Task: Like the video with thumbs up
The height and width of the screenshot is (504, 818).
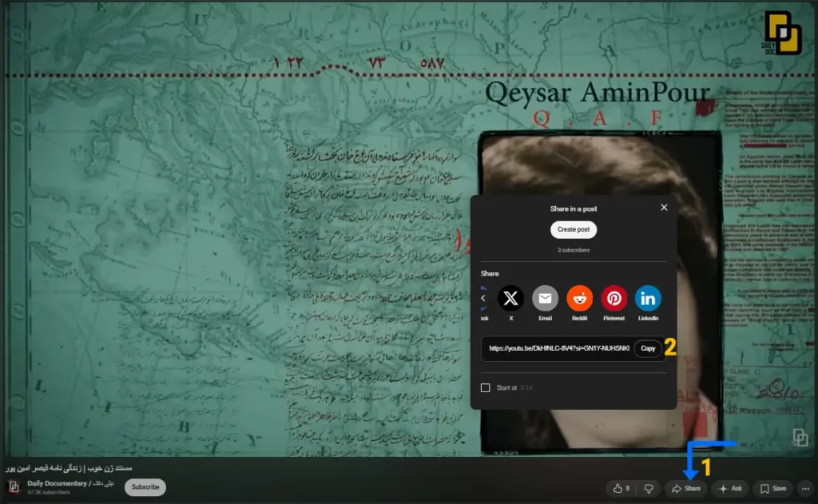Action: point(621,489)
